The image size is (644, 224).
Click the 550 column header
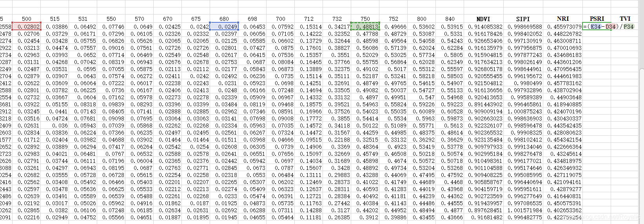[111, 19]
